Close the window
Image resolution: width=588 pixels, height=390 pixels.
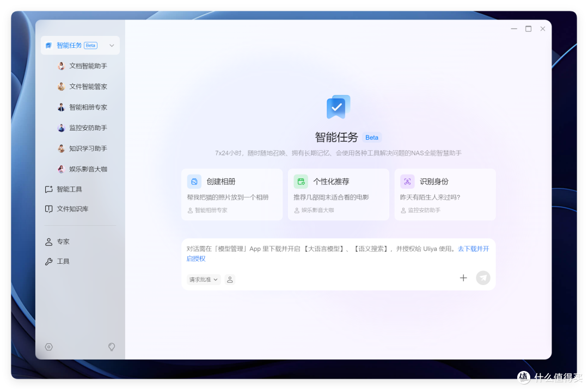coord(543,29)
